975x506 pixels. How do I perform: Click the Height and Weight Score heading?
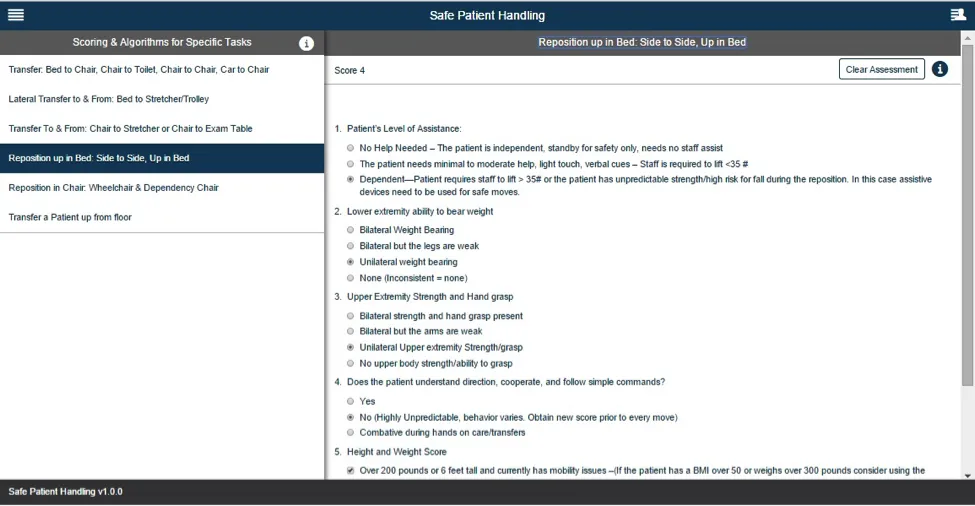point(397,452)
